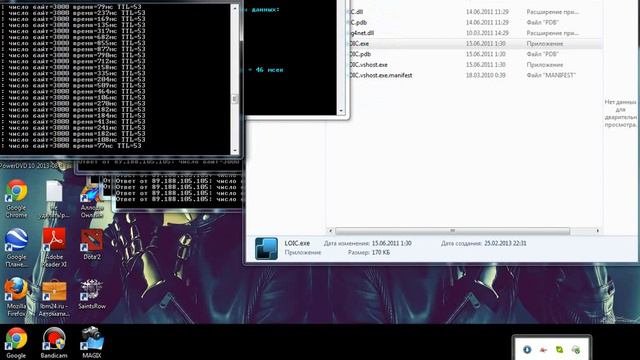Click Приложение type in OIC.vshost.exe row
This screenshot has width=640, height=360.
pos(544,65)
